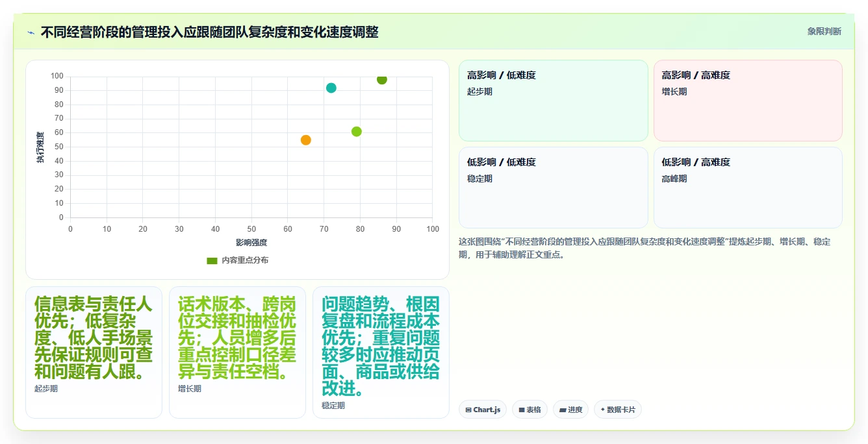Click the 进度 tag icon
Viewport: 868px width, 444px height.
tap(563, 410)
